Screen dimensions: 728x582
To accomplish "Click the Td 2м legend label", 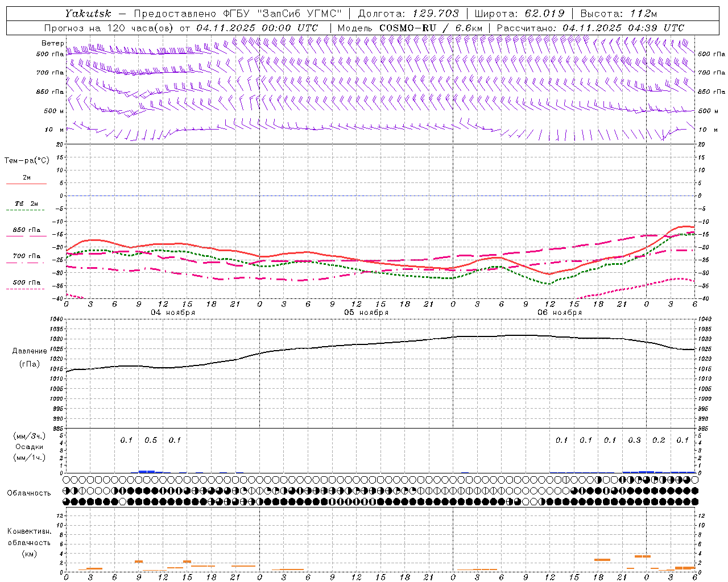I will 27,203.
